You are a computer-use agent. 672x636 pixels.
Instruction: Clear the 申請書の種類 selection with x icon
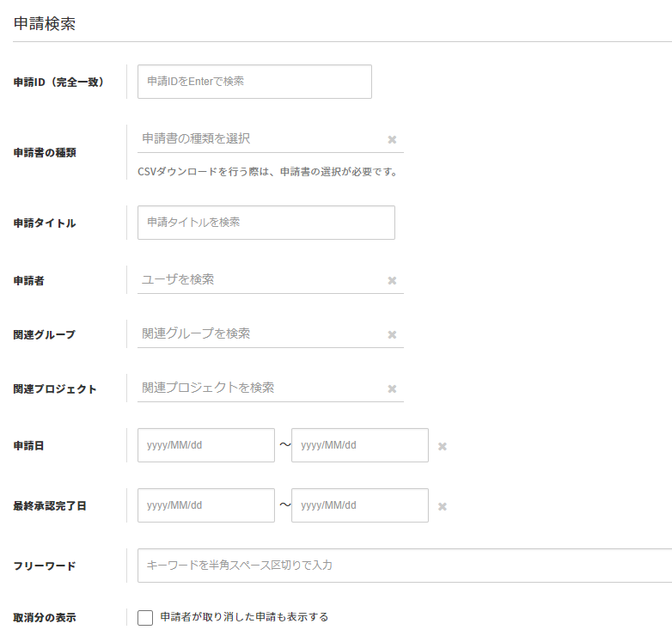click(392, 139)
